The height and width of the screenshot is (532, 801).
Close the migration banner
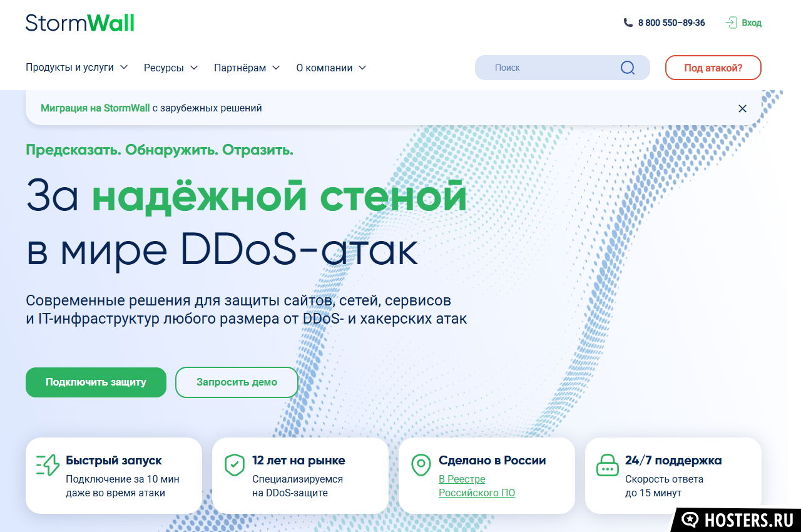[x=742, y=108]
